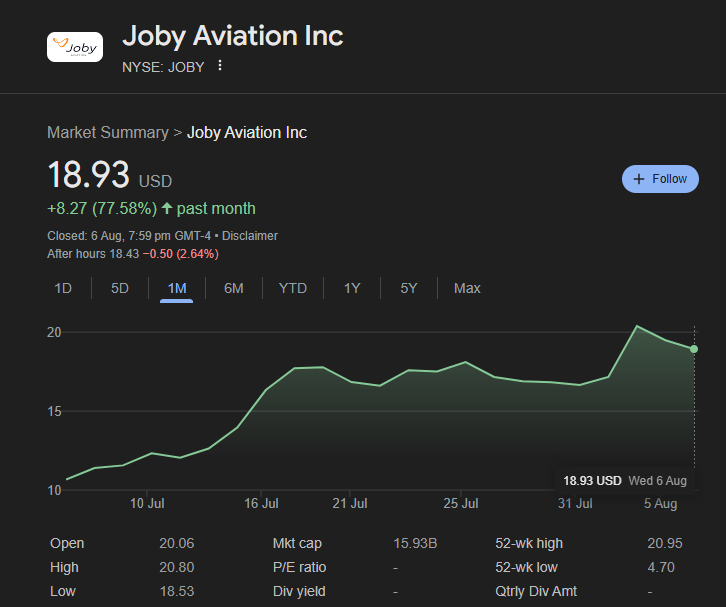Click the Low value 18.53
The height and width of the screenshot is (607, 726).
pyautogui.click(x=177, y=591)
